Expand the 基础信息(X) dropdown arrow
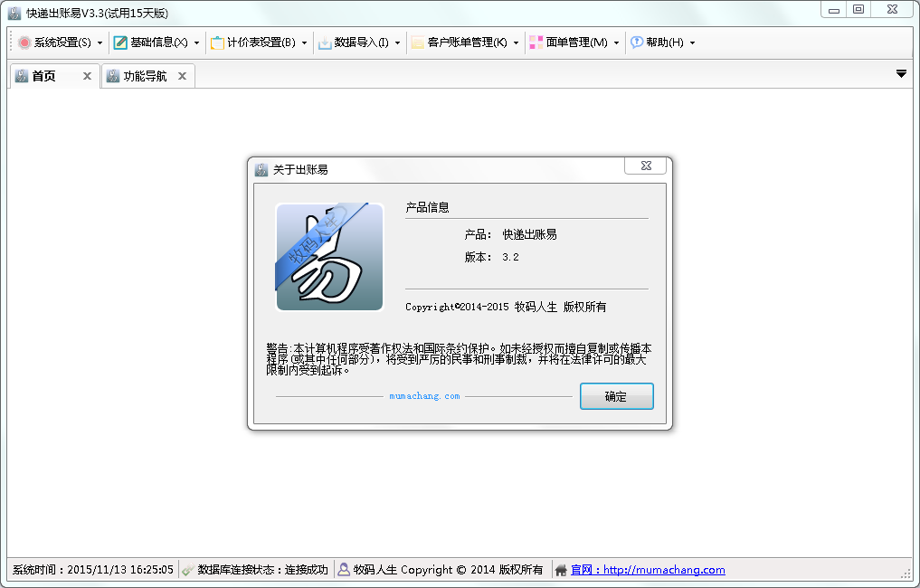 click(x=196, y=43)
